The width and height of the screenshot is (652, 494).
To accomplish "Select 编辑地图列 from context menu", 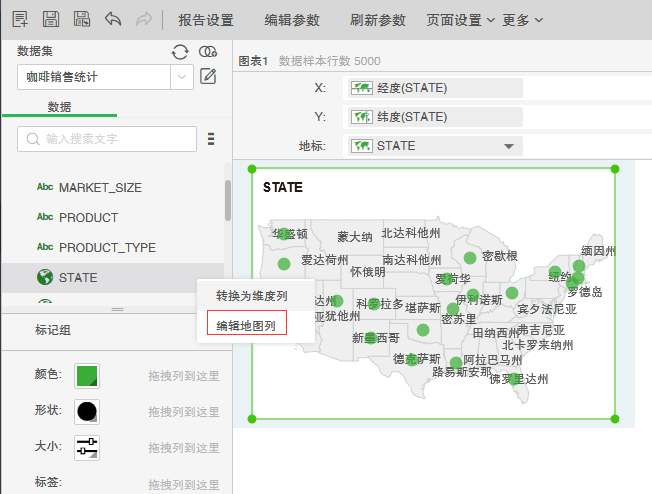I will click(247, 325).
